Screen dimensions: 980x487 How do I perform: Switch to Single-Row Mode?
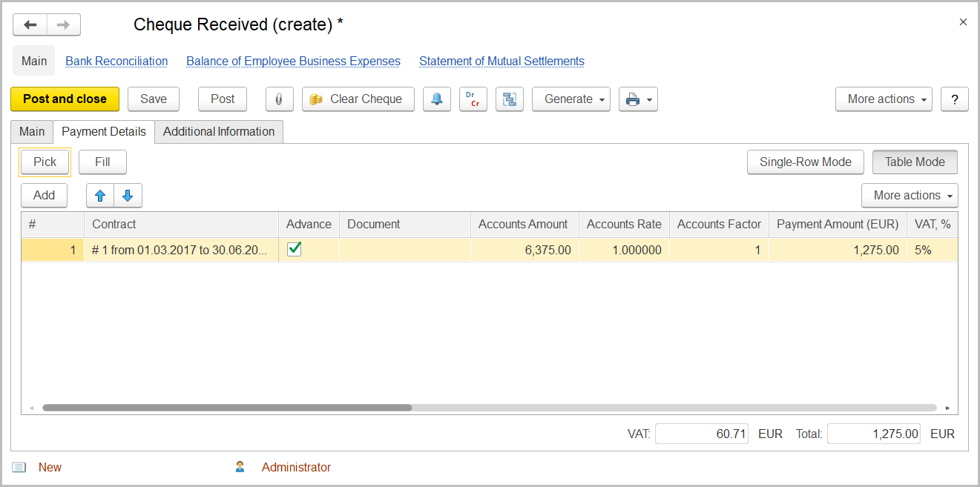tap(805, 162)
